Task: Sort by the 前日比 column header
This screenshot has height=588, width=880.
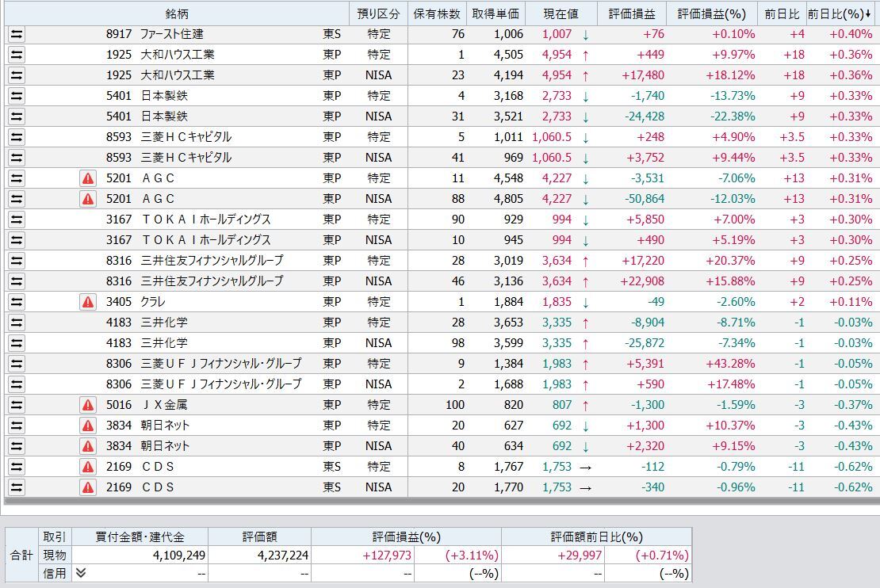Action: pos(782,14)
